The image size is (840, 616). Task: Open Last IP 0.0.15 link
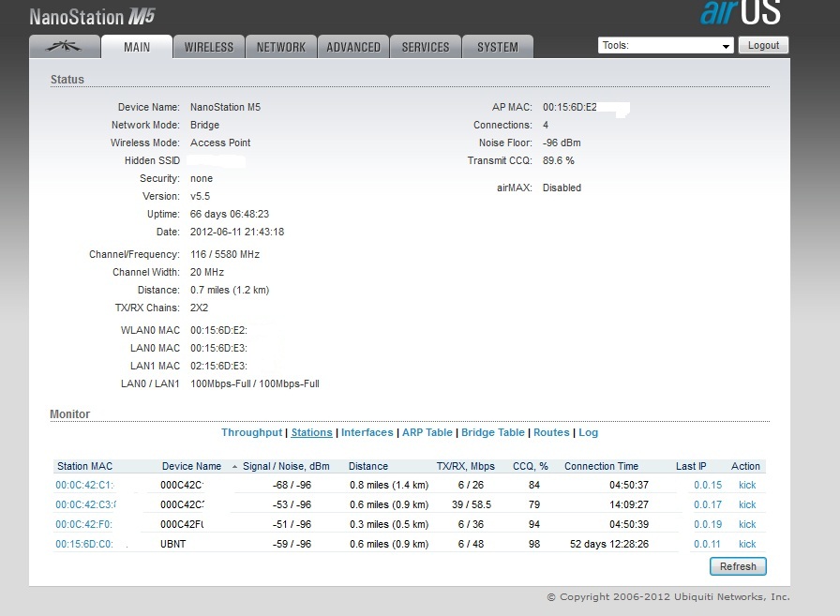[708, 485]
